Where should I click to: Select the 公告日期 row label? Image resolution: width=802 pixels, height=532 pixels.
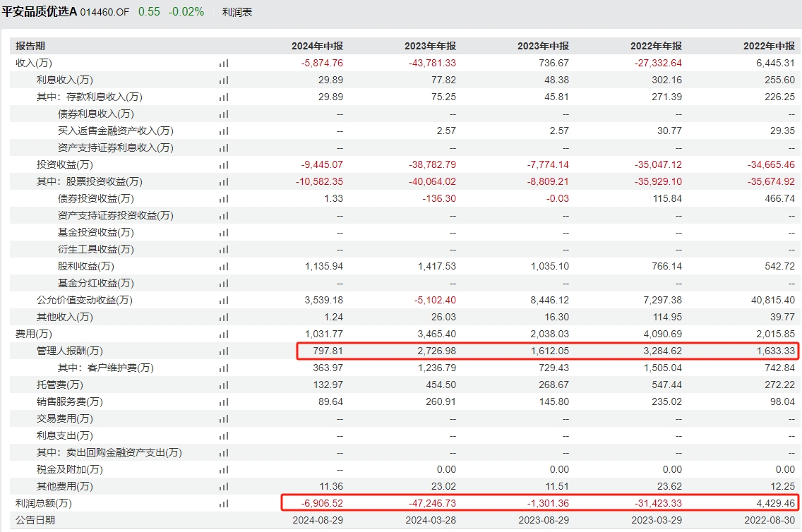coord(35,520)
